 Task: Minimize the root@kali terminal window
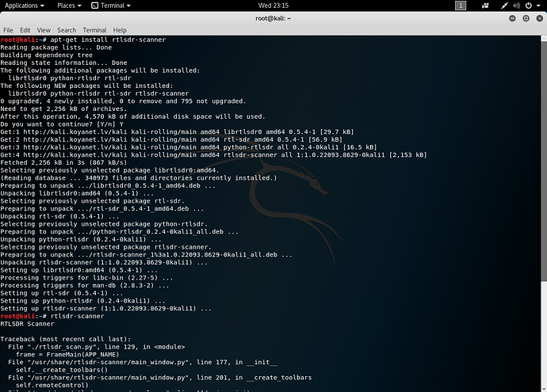pyautogui.click(x=512, y=18)
